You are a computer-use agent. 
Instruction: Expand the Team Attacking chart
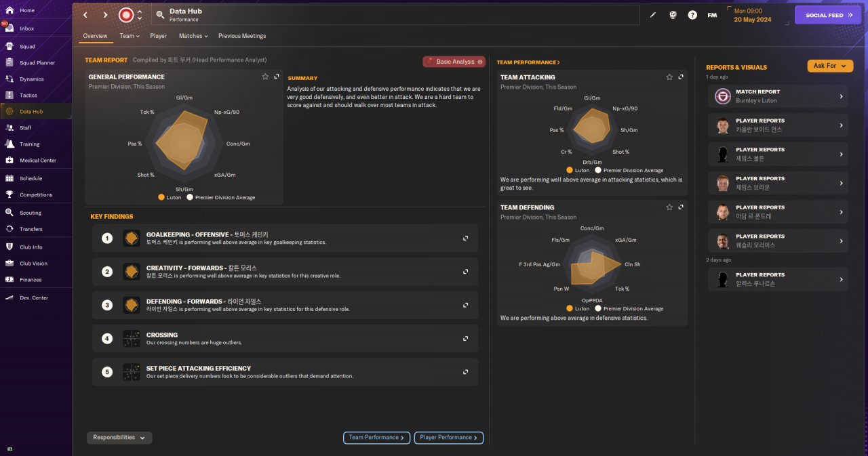click(680, 77)
